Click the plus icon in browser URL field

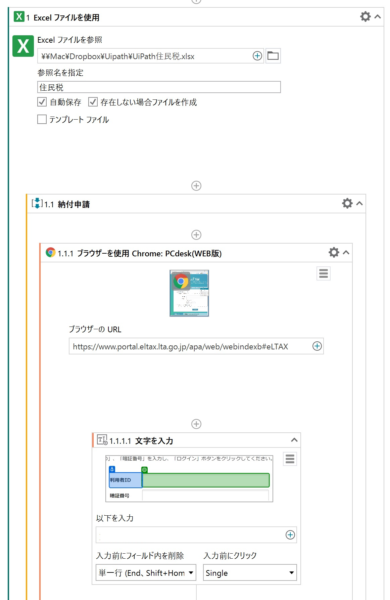[x=317, y=346]
